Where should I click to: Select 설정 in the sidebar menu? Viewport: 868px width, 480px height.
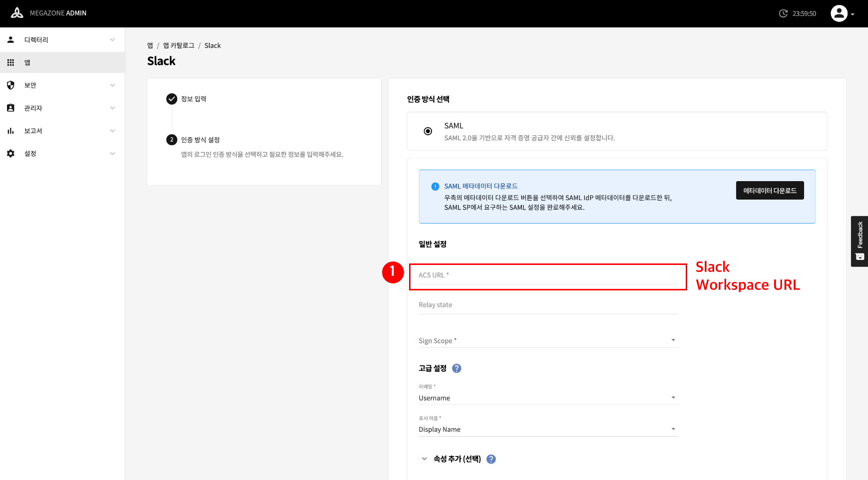[62, 154]
